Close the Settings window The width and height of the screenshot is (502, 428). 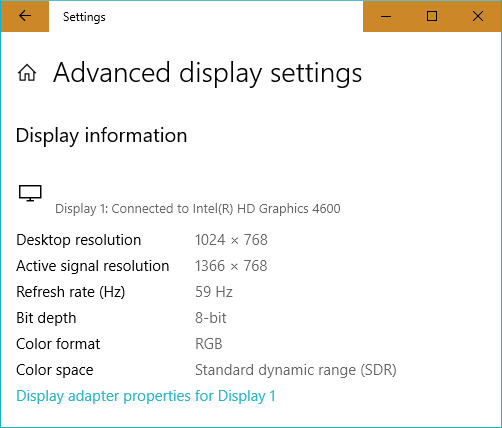coord(478,16)
